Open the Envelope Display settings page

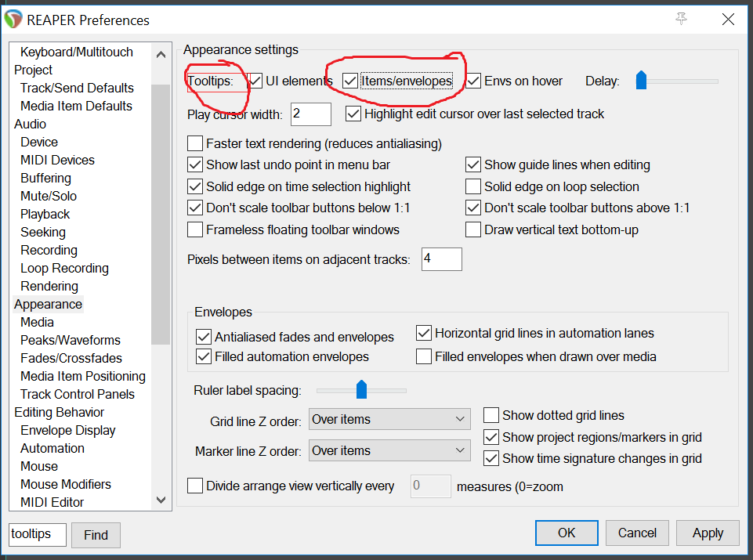[x=67, y=430]
